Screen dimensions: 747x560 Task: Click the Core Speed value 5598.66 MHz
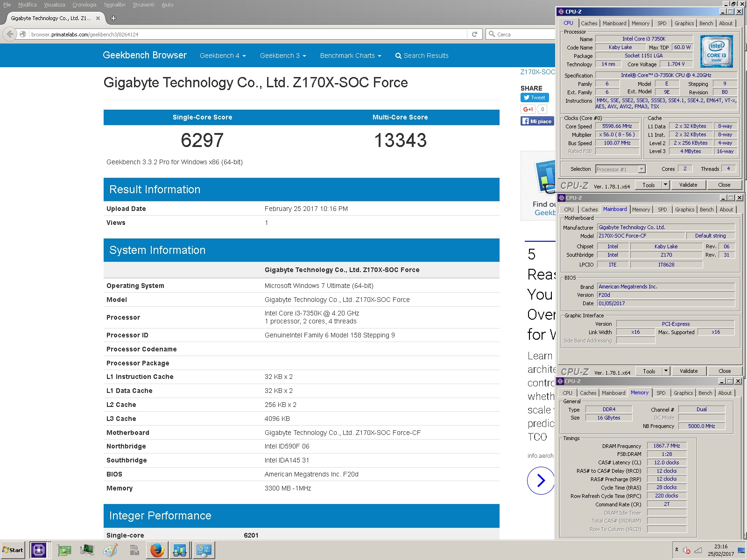point(617,126)
